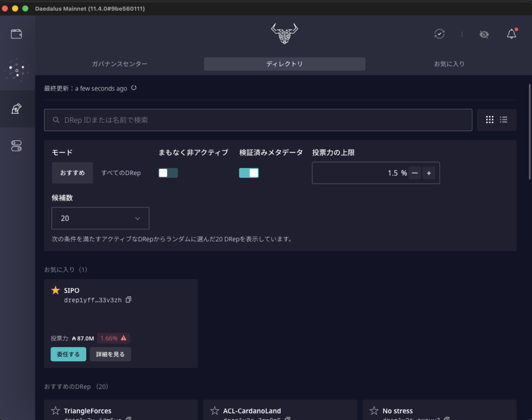Click the ₳87.0M voting power value
This screenshot has height=420, width=532.
click(83, 338)
